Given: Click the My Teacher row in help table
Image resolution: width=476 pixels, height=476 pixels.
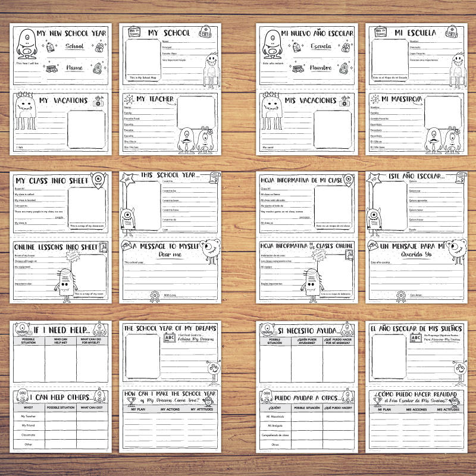Looking at the screenshot, I should pyautogui.click(x=28, y=416).
